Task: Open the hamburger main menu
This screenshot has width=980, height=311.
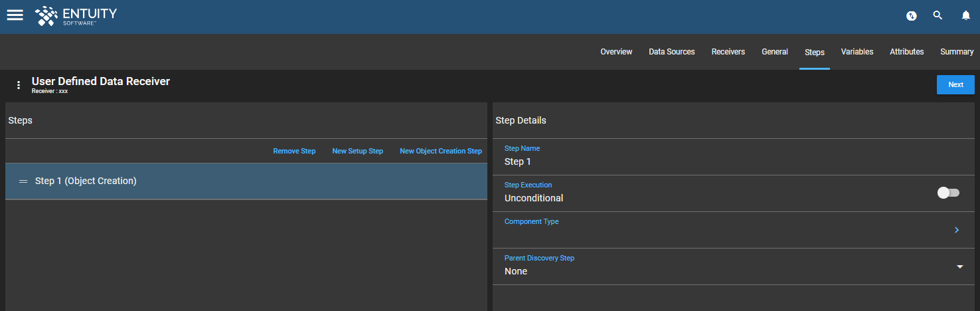Action: pos(15,15)
